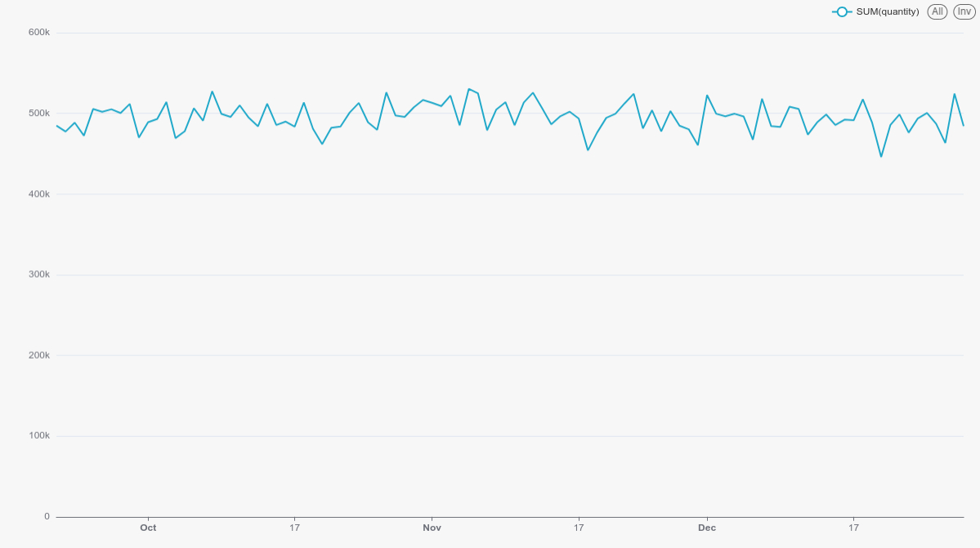The height and width of the screenshot is (548, 980).
Task: Click the Oct x-axis label
Action: (148, 528)
